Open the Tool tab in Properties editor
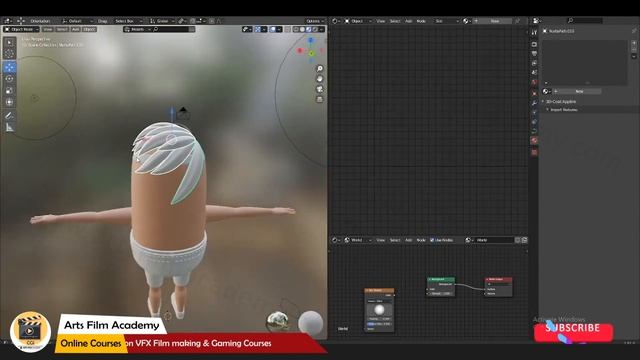 [x=534, y=32]
